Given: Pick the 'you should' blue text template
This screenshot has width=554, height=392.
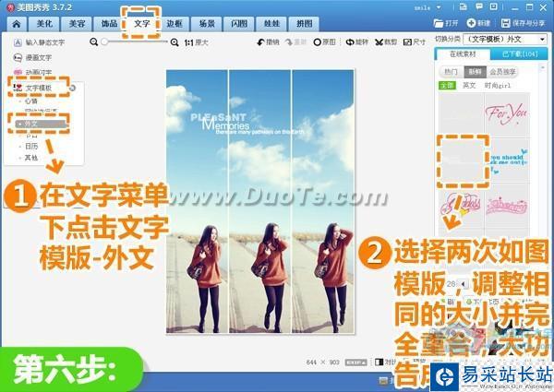Looking at the screenshot, I should [x=509, y=160].
